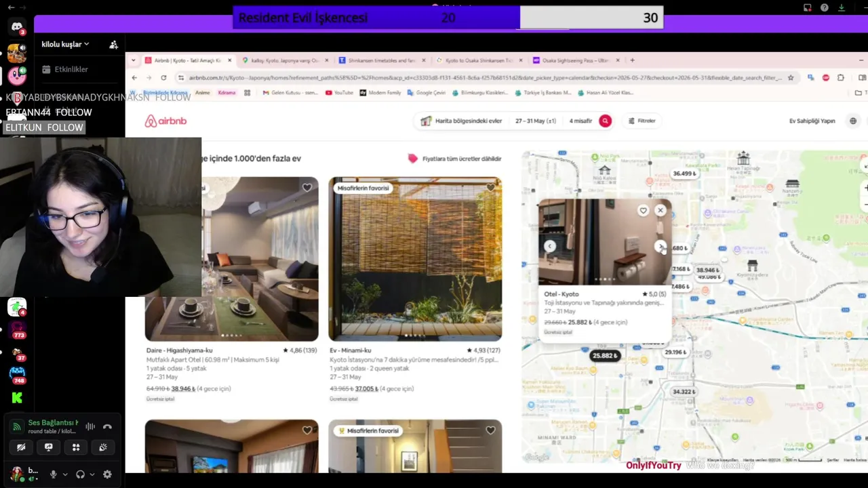868x488 pixels.
Task: Open Gelen Kutusu Gmail bookmark
Action: coord(290,92)
